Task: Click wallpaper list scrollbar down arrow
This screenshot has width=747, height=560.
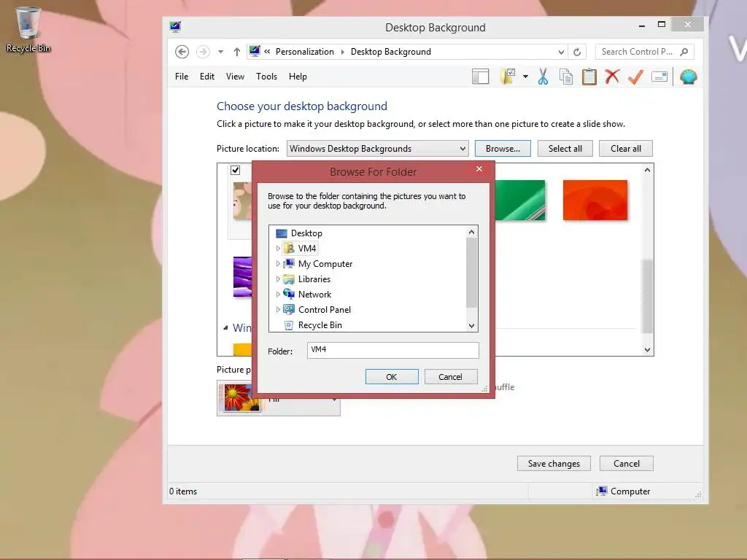Action: pos(648,349)
